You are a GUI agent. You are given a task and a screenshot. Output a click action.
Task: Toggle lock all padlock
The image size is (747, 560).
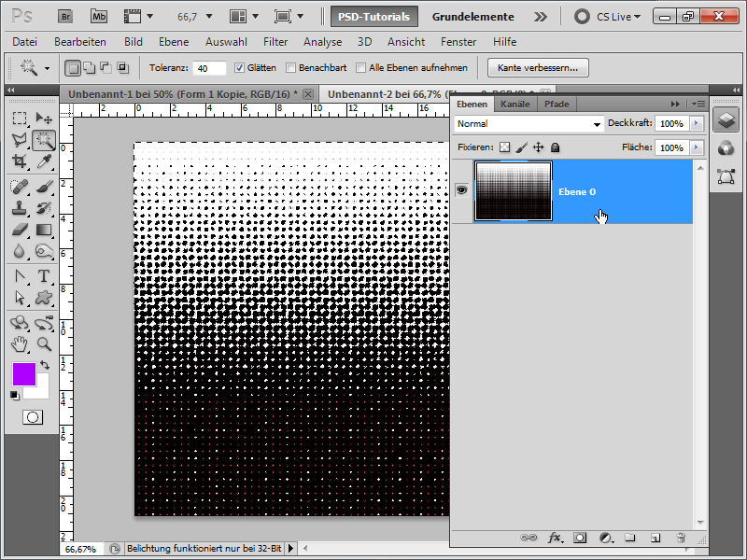pos(555,147)
